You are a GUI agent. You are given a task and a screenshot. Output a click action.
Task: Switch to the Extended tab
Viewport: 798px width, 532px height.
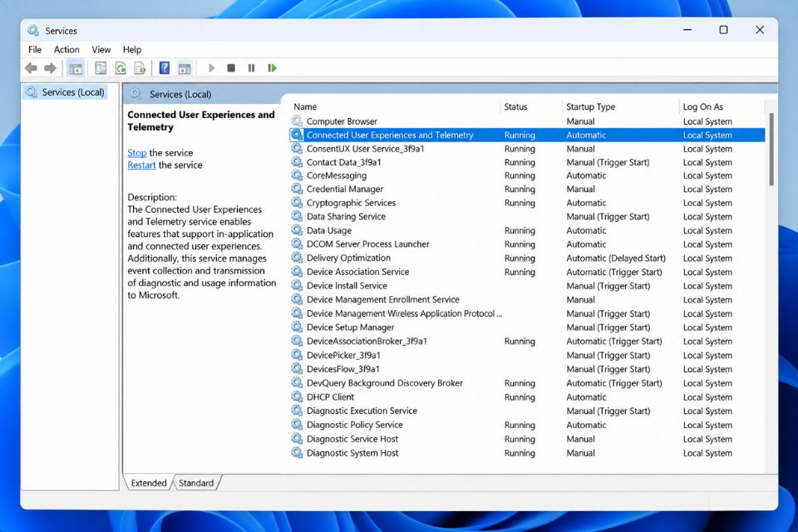click(x=149, y=483)
